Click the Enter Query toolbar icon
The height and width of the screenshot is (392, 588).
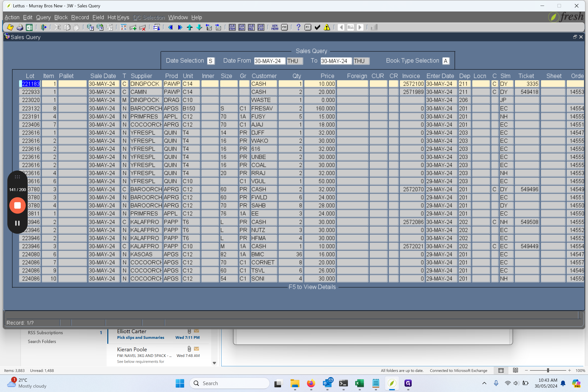tap(90, 27)
